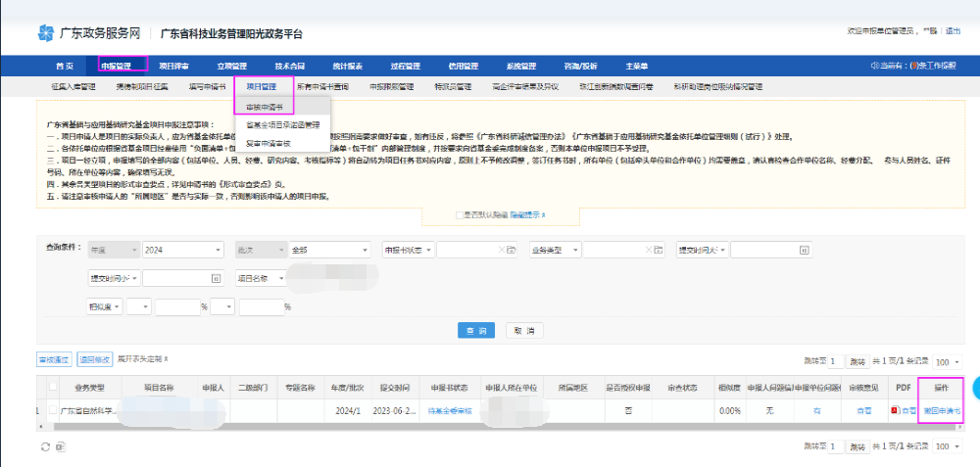The image size is (980, 467).
Task: Click the 广东政务服务网 logo icon
Action: tap(46, 34)
